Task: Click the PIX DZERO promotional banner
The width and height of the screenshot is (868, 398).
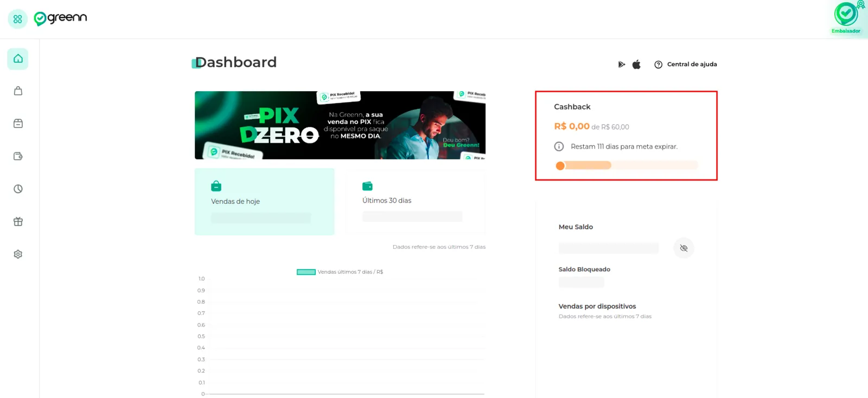Action: click(340, 125)
